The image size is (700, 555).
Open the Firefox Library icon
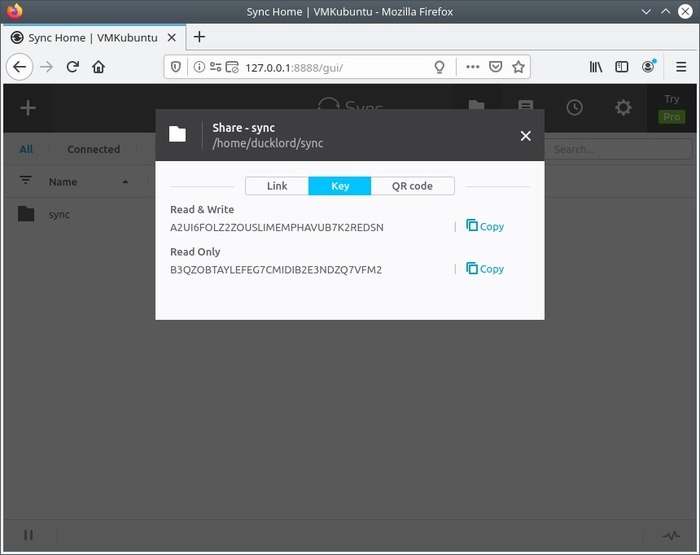click(596, 67)
